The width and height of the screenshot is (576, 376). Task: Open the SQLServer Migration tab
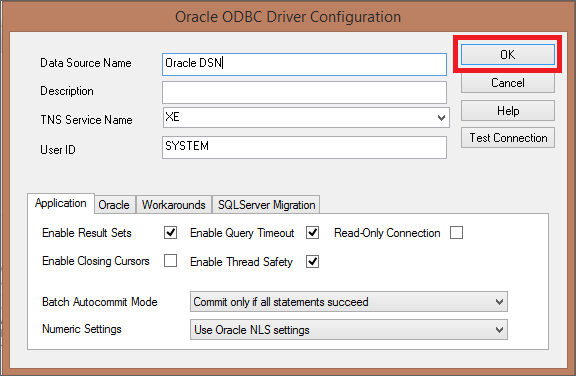[x=266, y=205]
